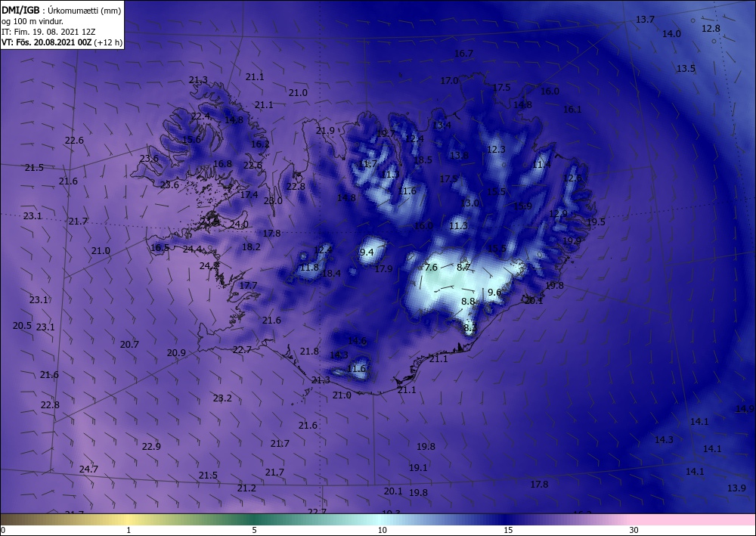This screenshot has width=756, height=536.
Task: Click the map value "7.6" on the glacier
Action: coord(431,267)
